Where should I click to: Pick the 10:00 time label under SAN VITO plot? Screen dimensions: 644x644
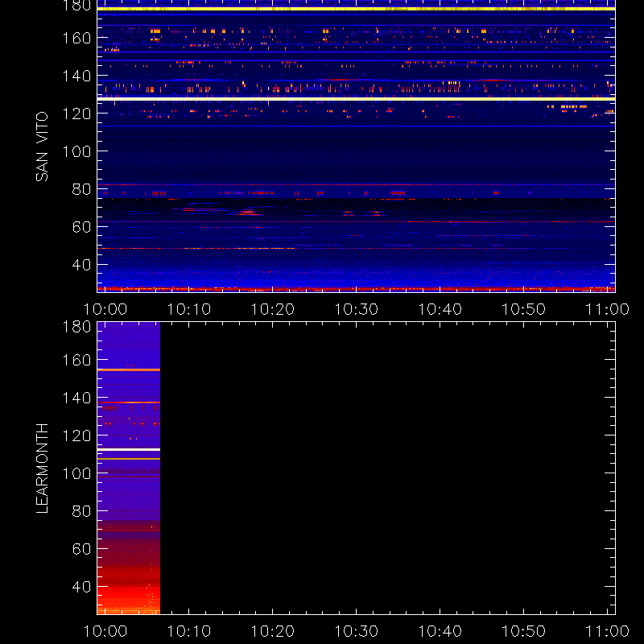tap(105, 309)
